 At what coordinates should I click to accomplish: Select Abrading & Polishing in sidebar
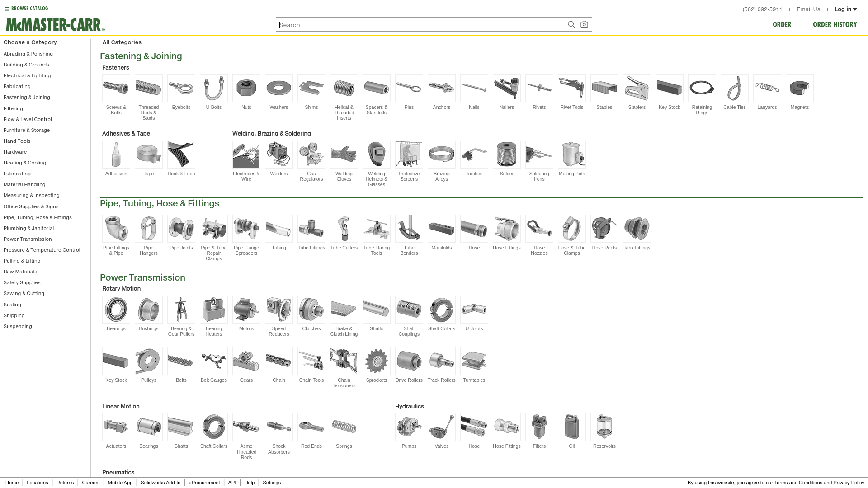pyautogui.click(x=28, y=54)
